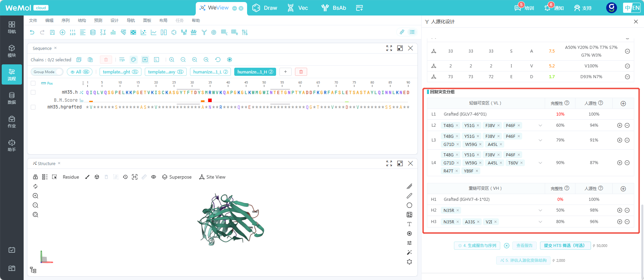Click the red block in B.M.Score track
Screen dimensions: 644x280
point(210,100)
